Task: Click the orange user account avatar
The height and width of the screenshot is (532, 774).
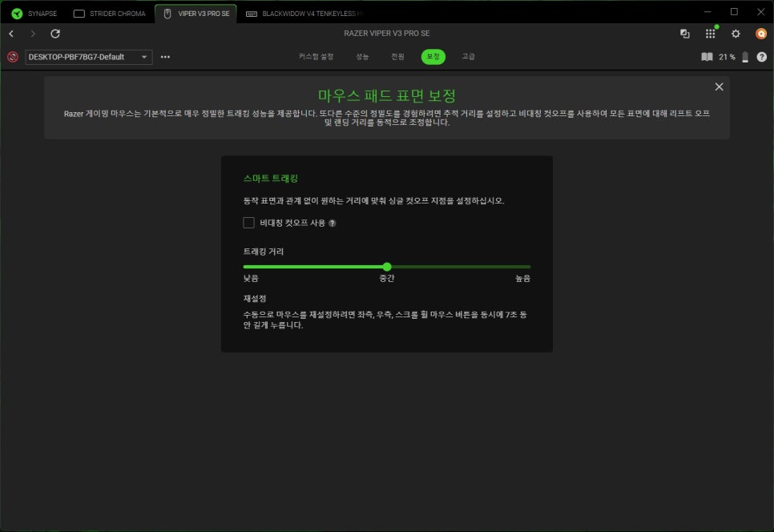Action: tap(761, 34)
